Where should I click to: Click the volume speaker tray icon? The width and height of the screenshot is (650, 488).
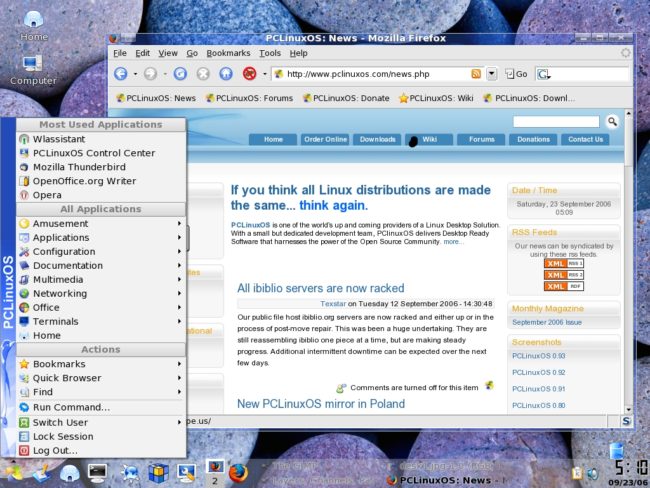pos(593,473)
